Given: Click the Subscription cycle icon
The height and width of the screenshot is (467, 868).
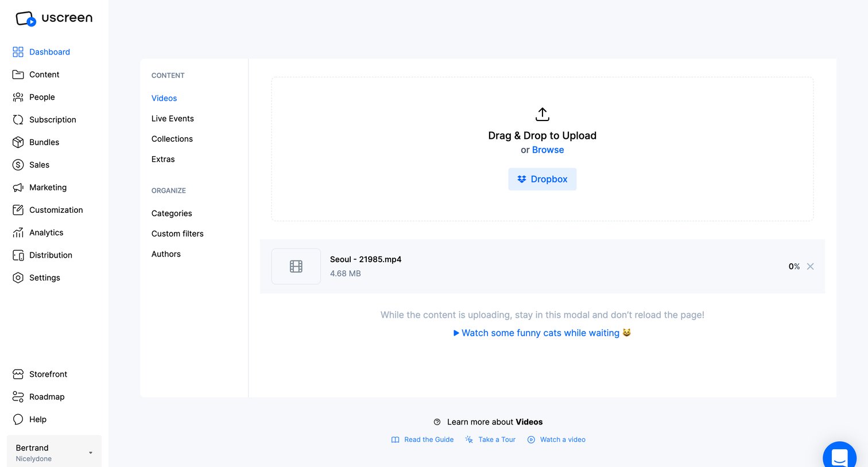Looking at the screenshot, I should (x=18, y=119).
